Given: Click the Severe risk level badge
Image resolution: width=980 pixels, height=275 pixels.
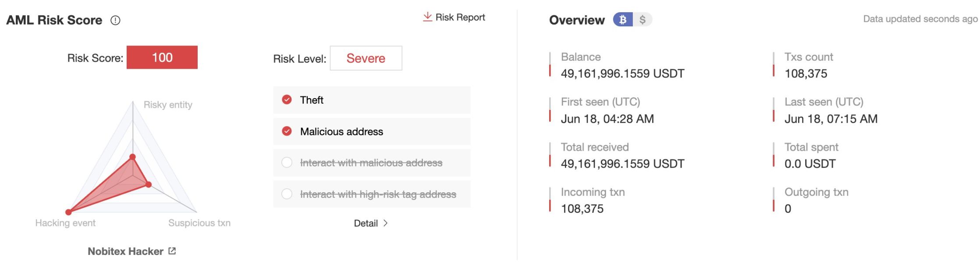Looking at the screenshot, I should click(x=366, y=58).
